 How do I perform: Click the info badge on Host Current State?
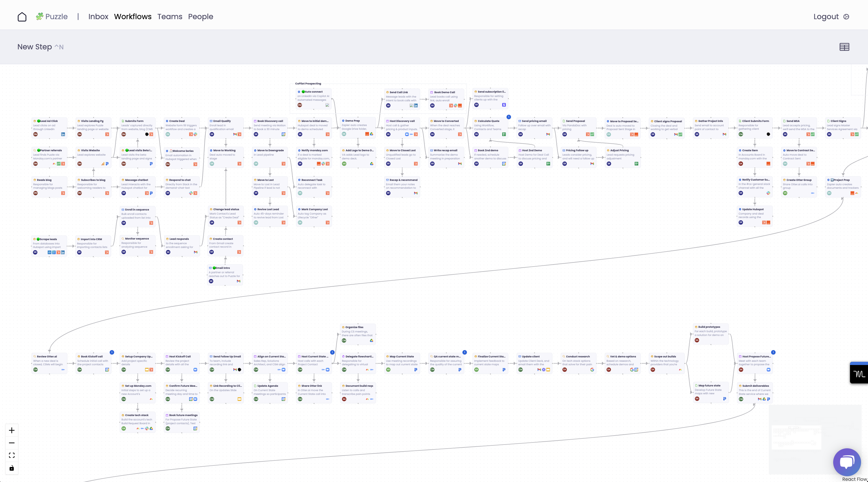click(332, 352)
